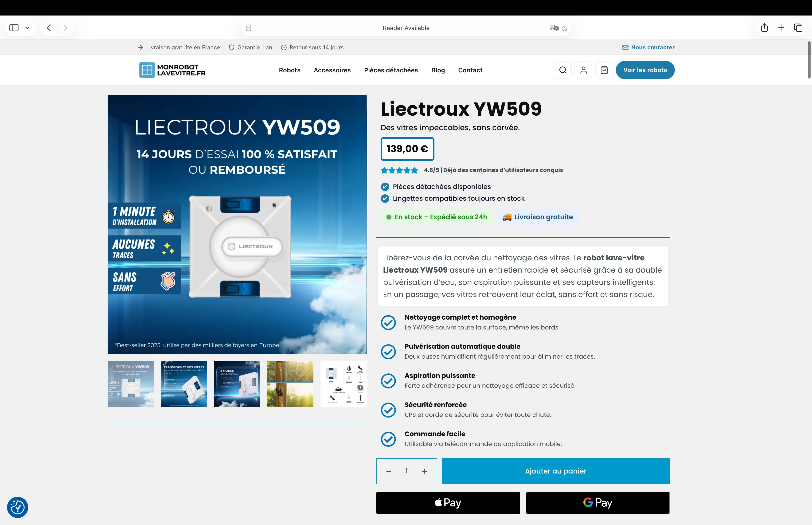Click the check icon beside Aspiration puissante
The height and width of the screenshot is (525, 812).
tap(388, 381)
